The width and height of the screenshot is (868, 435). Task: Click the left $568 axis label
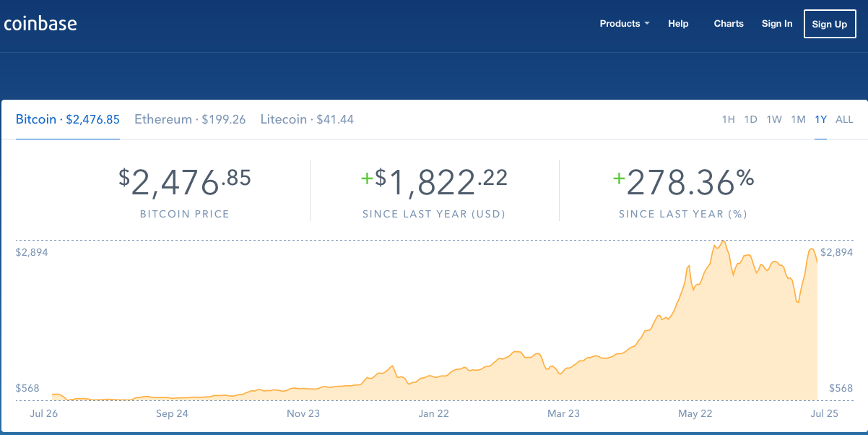(x=27, y=388)
